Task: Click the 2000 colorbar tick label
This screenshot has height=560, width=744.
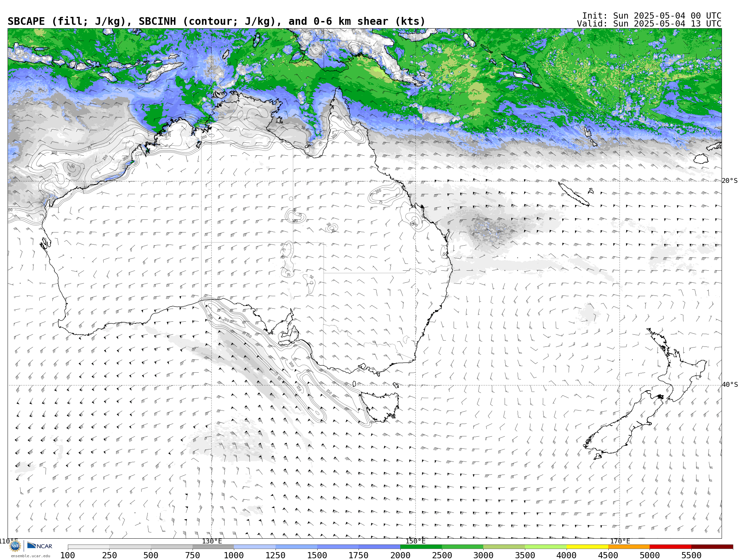Action: click(x=400, y=555)
